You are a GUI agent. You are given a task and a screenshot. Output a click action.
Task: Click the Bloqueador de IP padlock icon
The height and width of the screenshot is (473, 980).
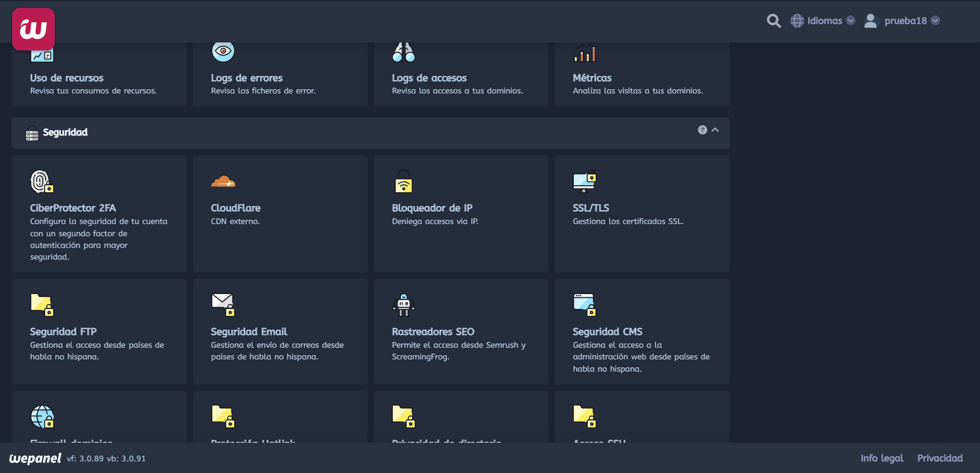point(403,182)
